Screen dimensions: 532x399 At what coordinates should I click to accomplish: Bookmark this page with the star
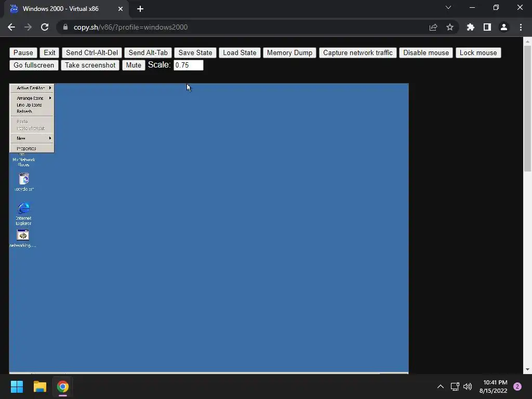(x=449, y=27)
